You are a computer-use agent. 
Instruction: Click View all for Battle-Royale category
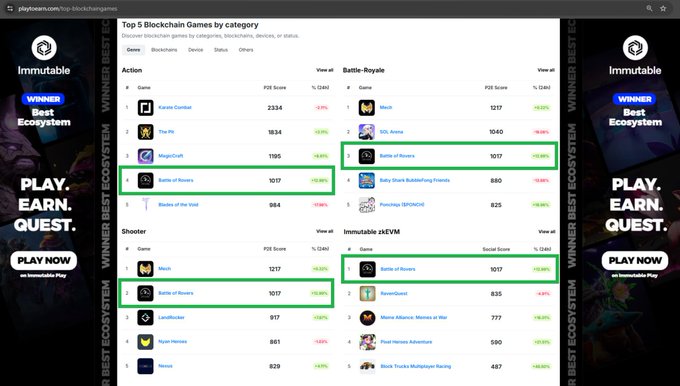[x=546, y=70]
